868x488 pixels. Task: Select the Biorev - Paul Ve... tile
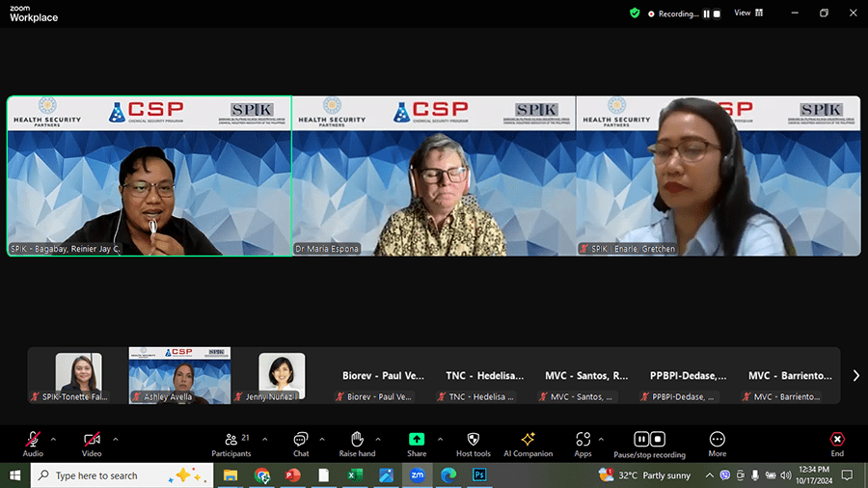point(383,376)
